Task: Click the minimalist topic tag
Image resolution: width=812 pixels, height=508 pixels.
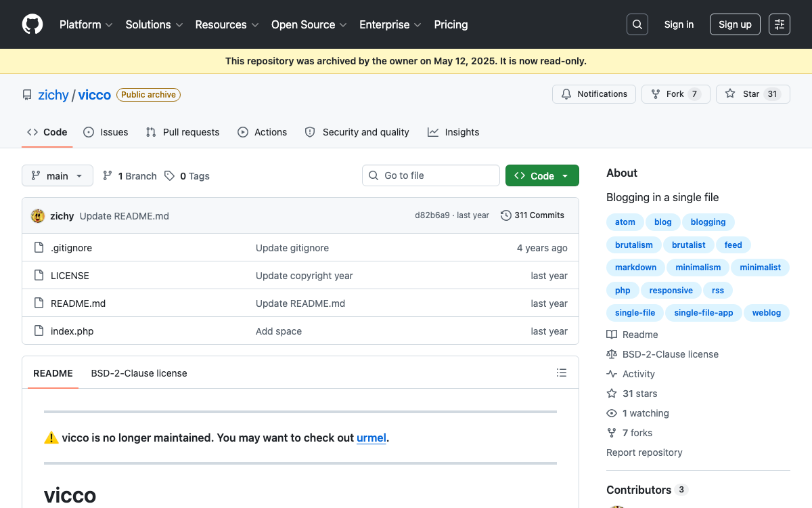Action: point(760,268)
